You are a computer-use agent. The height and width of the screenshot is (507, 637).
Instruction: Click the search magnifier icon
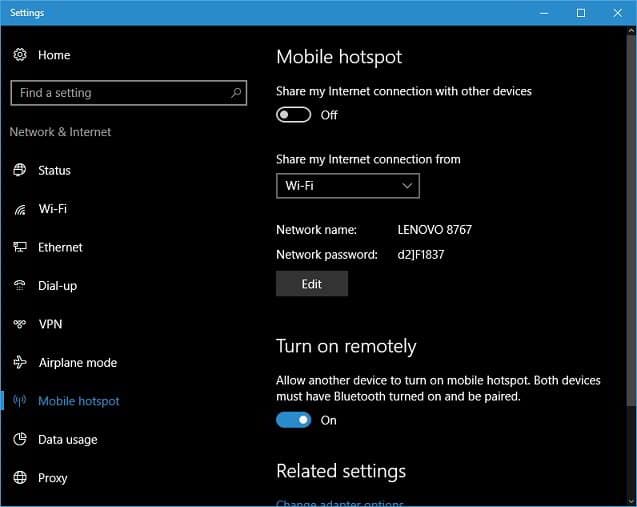(x=236, y=93)
